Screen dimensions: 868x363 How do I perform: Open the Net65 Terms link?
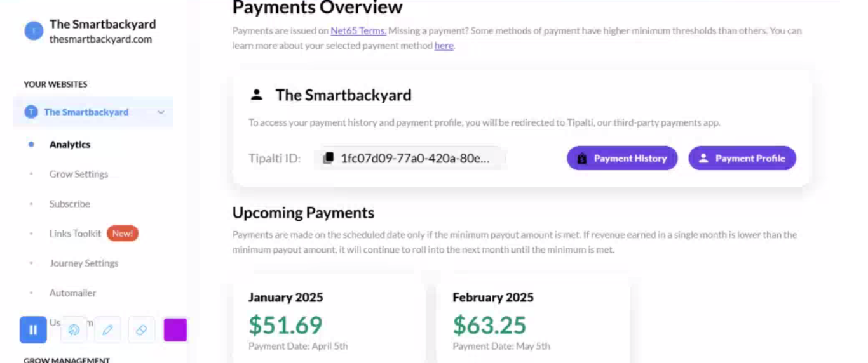tap(358, 30)
